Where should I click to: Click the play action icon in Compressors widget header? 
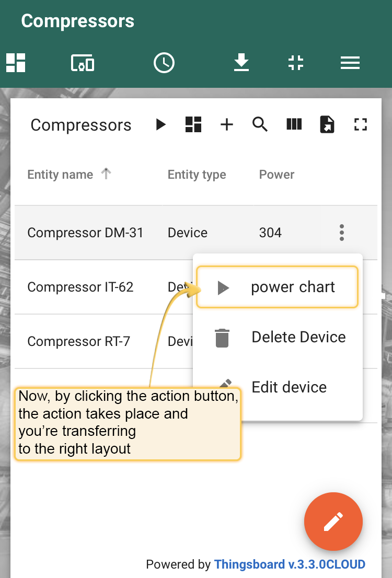click(x=161, y=124)
